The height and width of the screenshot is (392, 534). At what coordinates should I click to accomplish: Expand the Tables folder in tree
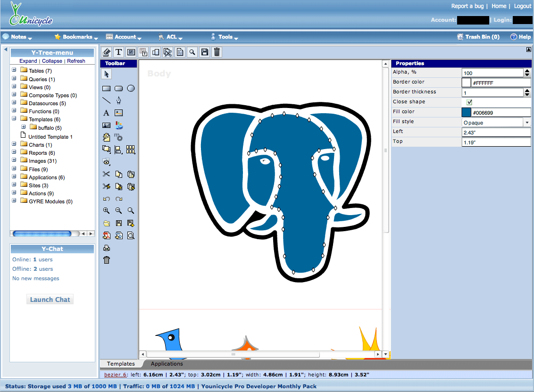point(14,70)
